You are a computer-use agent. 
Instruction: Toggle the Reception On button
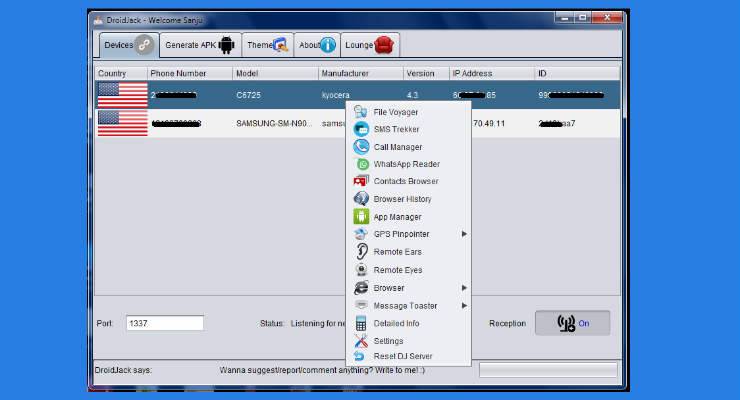571,323
